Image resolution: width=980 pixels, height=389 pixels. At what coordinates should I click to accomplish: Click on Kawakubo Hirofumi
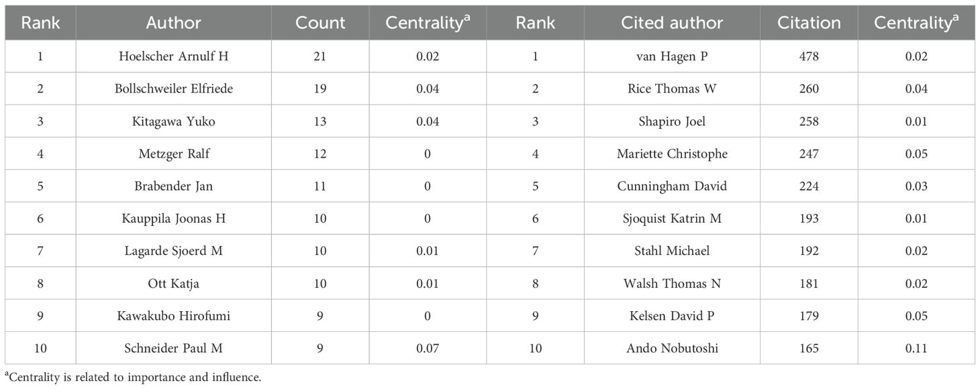click(173, 316)
